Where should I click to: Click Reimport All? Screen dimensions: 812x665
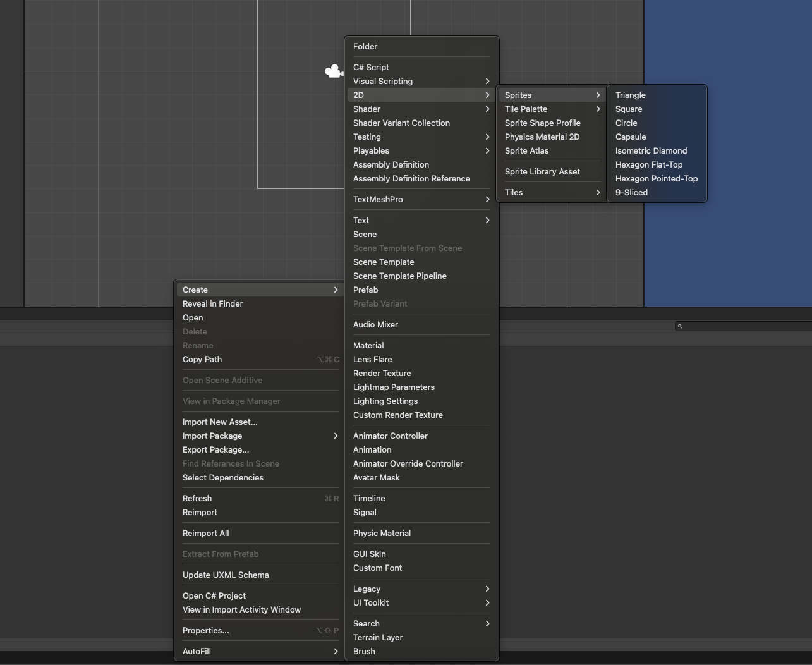[260, 533]
